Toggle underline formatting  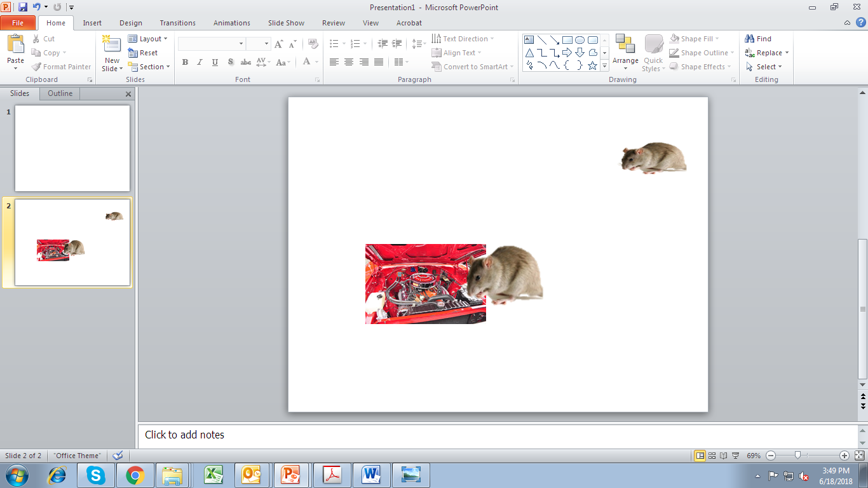214,62
